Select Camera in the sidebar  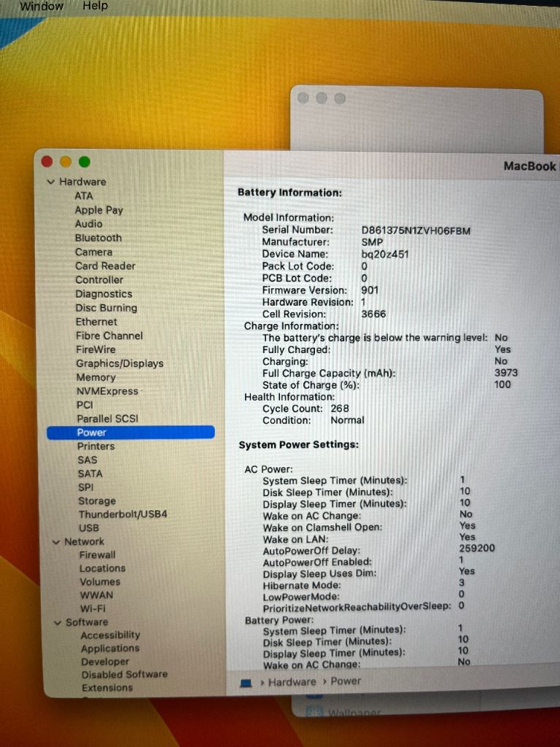click(93, 252)
